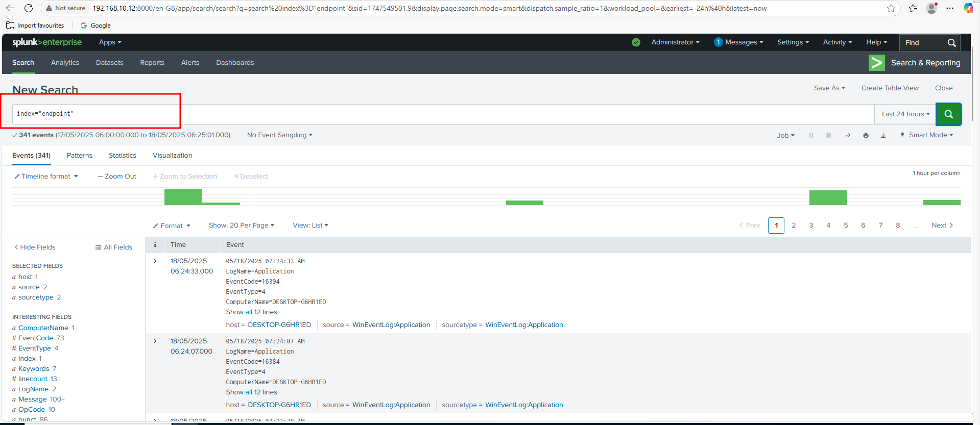Click the rightmost timeline bar
The width and height of the screenshot is (980, 425).
point(942,203)
